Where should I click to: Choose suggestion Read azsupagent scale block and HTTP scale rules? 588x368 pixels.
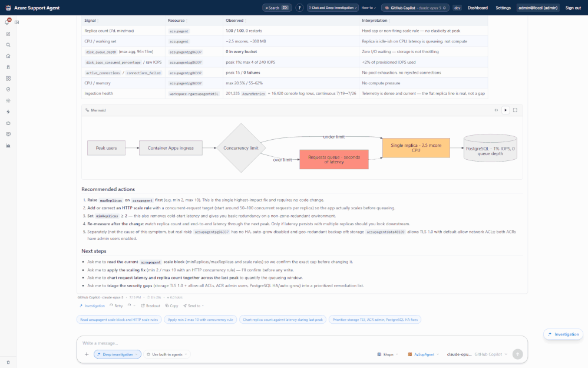click(x=119, y=320)
